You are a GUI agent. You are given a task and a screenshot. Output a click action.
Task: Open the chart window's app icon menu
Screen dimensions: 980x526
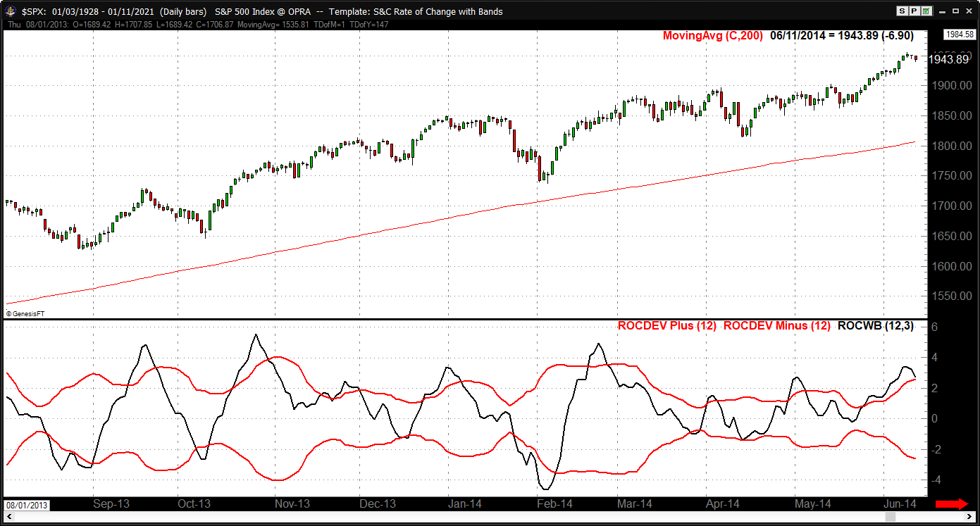[10, 11]
